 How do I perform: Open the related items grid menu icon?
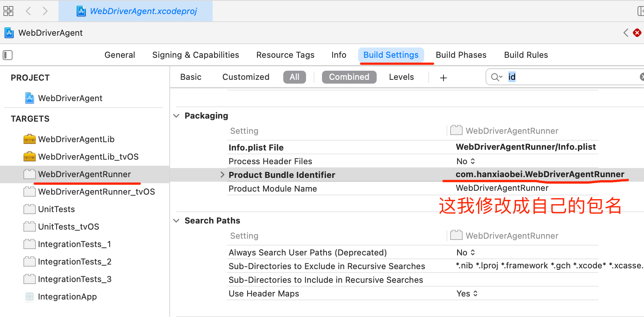pos(8,11)
